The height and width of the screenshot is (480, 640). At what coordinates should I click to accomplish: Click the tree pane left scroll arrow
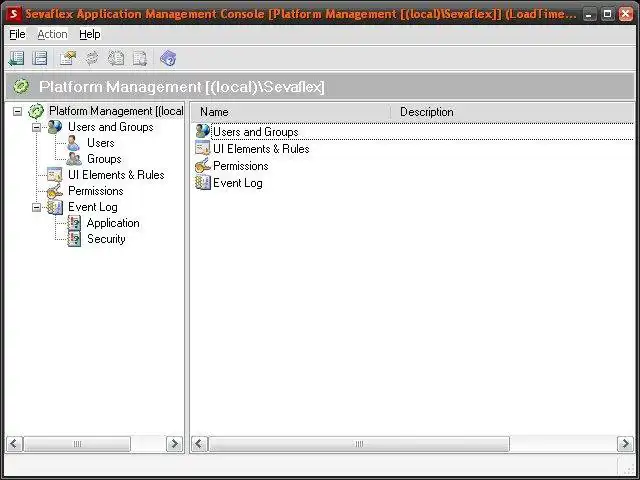(14, 444)
